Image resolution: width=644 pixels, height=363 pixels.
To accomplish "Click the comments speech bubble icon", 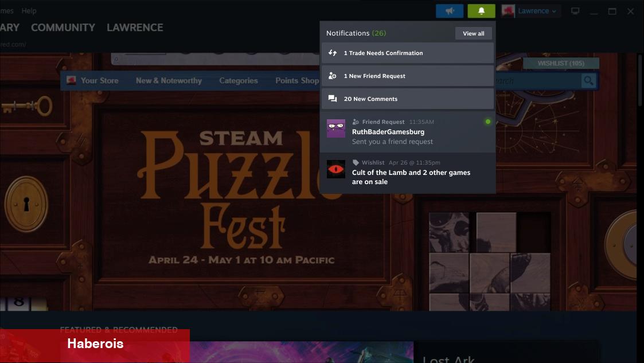I will pyautogui.click(x=332, y=99).
